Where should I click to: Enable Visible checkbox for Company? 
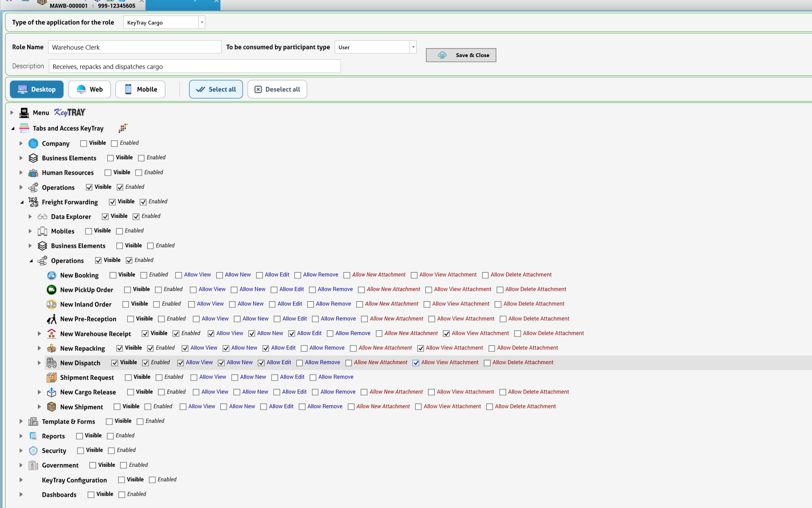[84, 144]
